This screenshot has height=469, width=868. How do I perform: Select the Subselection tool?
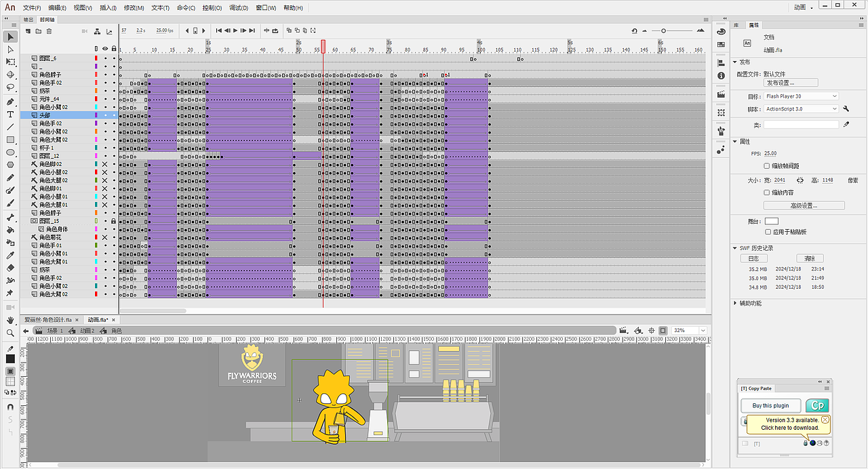(x=10, y=49)
